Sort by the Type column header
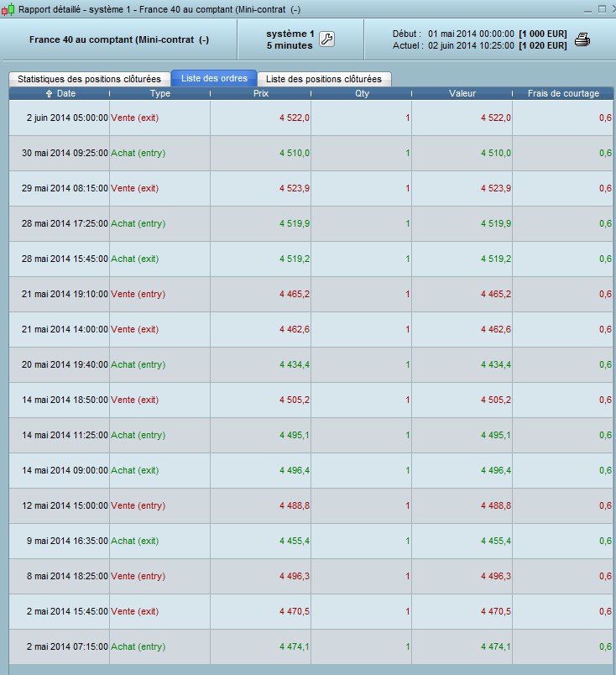This screenshot has height=675, width=616. click(159, 93)
